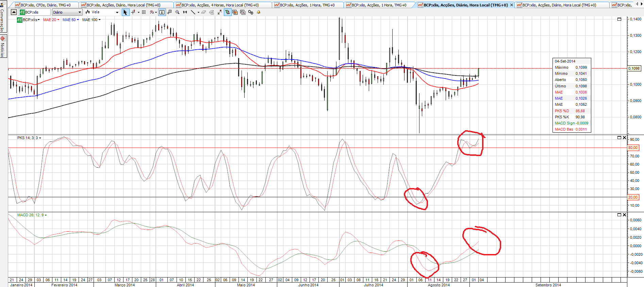The image size is (644, 287).
Task: Click the alert bell icon
Action: pyautogui.click(x=258, y=12)
